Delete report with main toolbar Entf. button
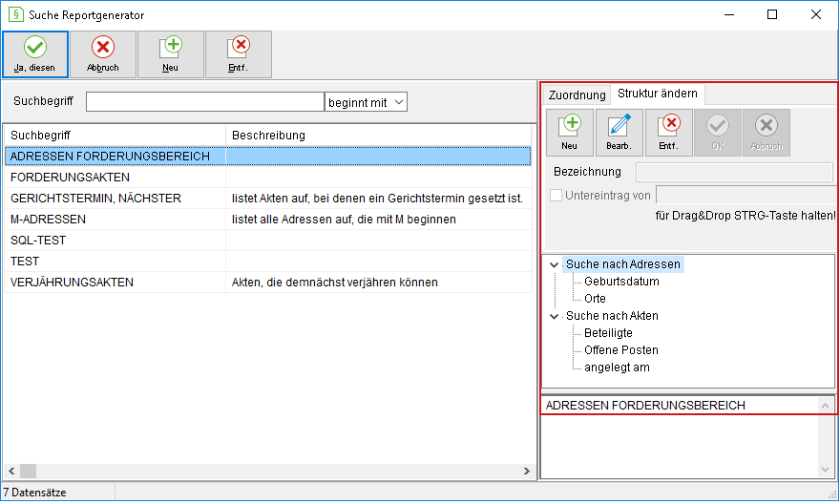Viewport: 840px width, 504px height. click(239, 54)
